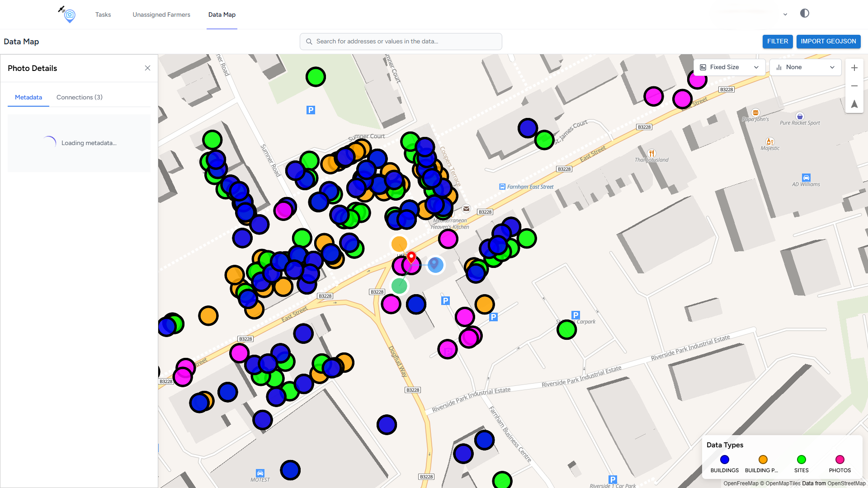Click the blue pin marker on map
Image resolution: width=868 pixels, height=488 pixels.
435,264
